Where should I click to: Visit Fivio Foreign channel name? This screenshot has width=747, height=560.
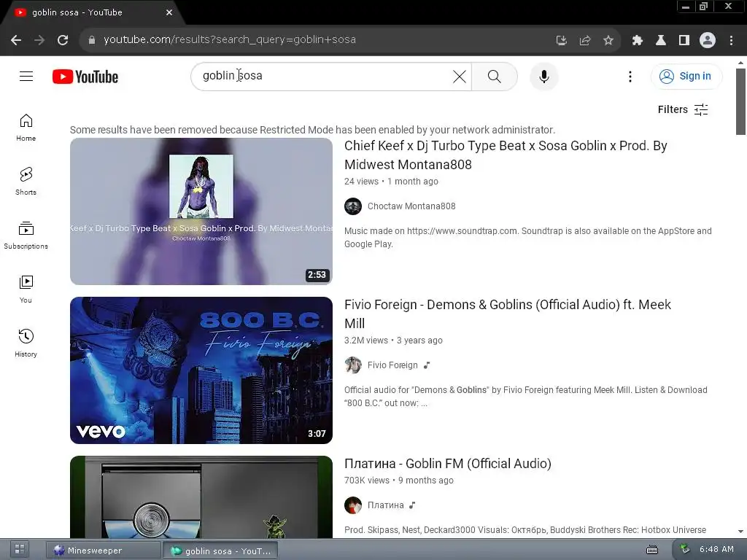coord(392,365)
